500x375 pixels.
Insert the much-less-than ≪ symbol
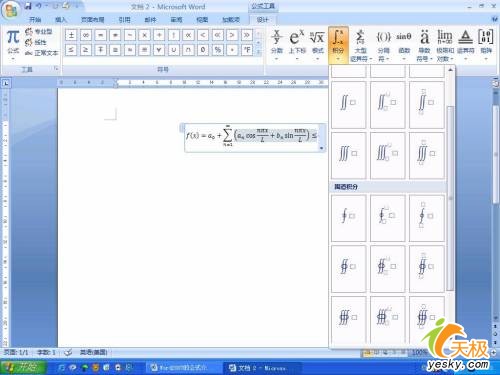click(x=218, y=35)
